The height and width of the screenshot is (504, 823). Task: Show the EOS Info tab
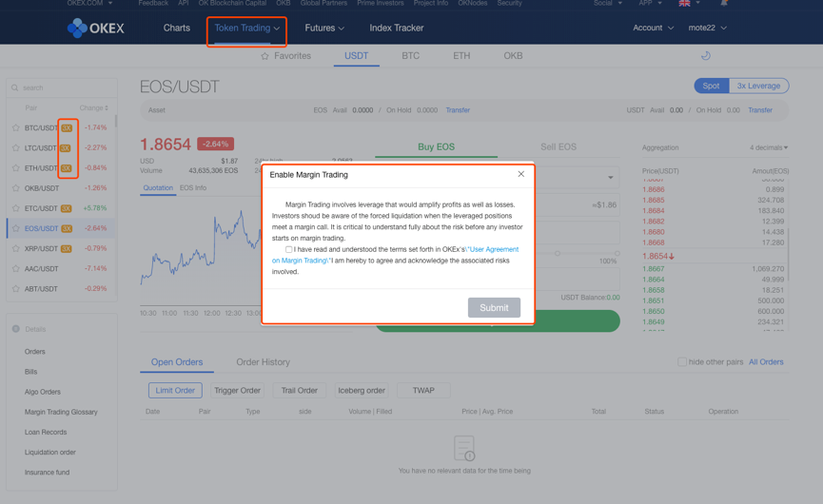[x=192, y=187]
